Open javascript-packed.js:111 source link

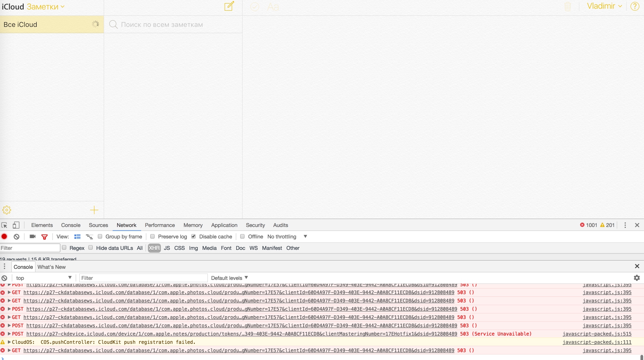click(x=597, y=342)
